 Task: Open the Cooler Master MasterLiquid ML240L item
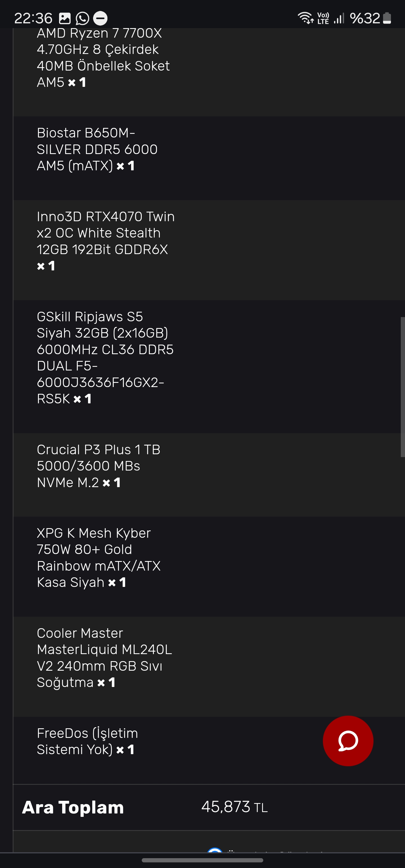[104, 657]
